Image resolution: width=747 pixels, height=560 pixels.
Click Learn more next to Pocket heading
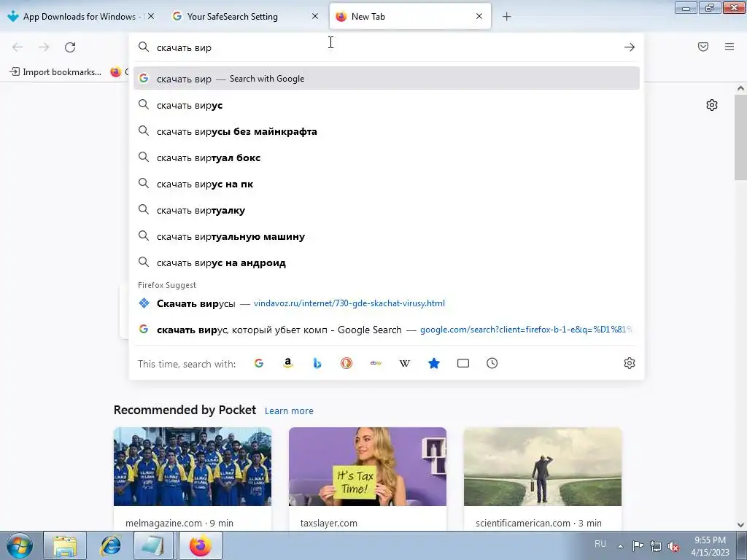289,411
